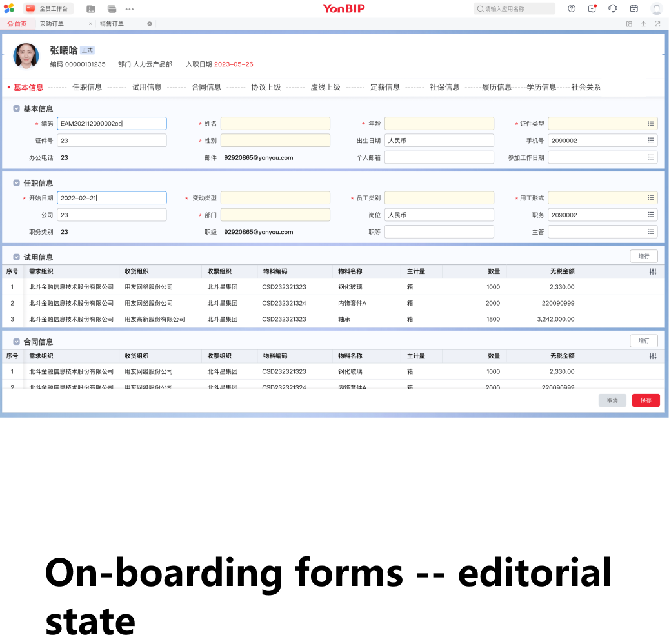The height and width of the screenshot is (644, 669).
Task: Click the red 保存 save button
Action: (x=646, y=400)
